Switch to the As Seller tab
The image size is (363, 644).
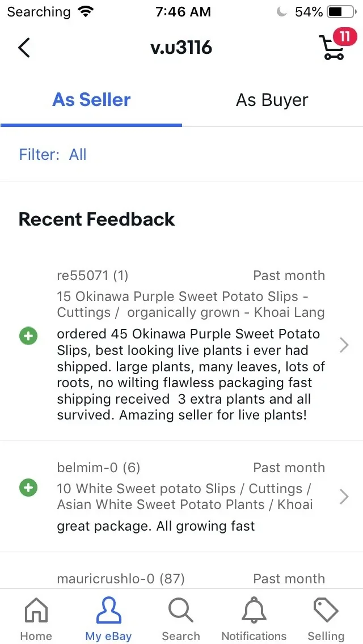coord(91,100)
